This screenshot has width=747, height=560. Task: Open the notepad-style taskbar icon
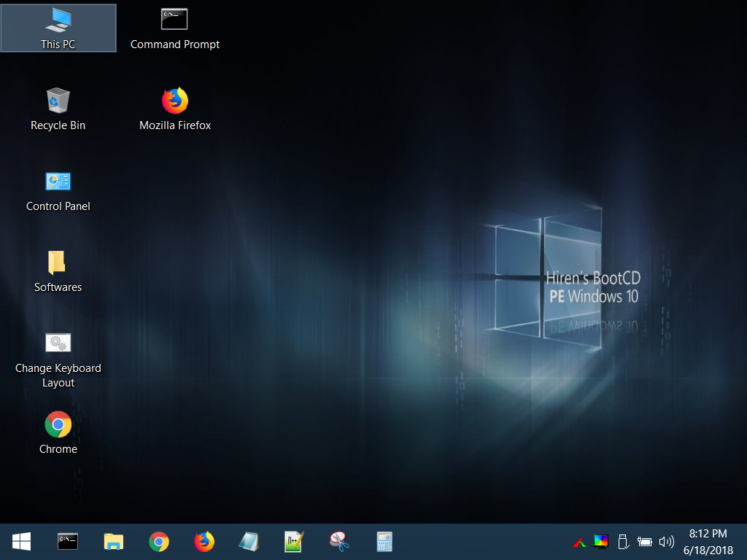coord(249,542)
